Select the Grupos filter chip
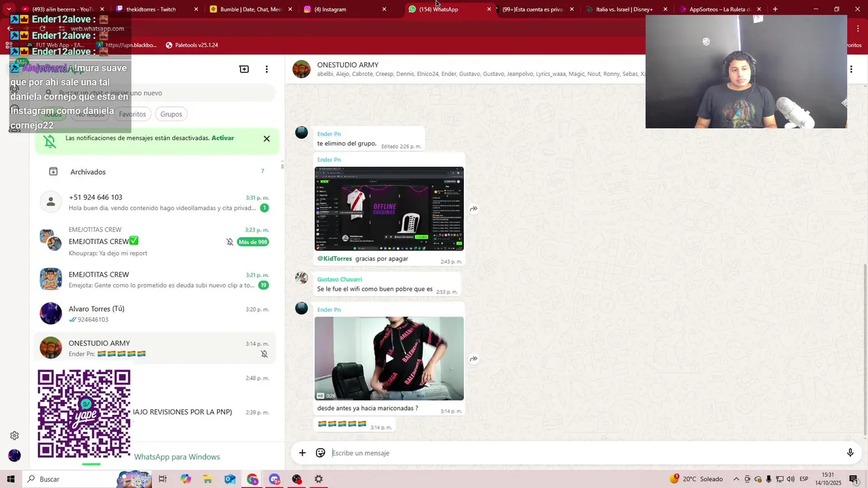The height and width of the screenshot is (488, 868). (171, 114)
